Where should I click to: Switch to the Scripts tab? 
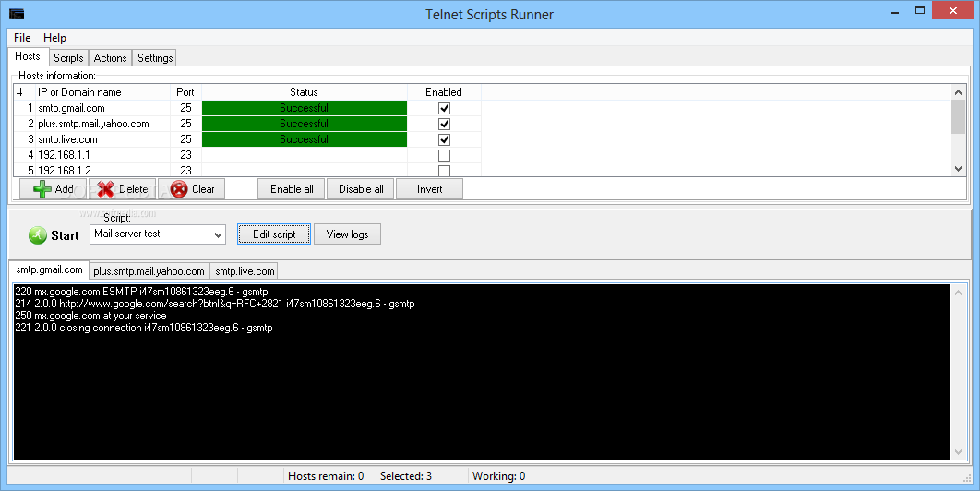68,57
